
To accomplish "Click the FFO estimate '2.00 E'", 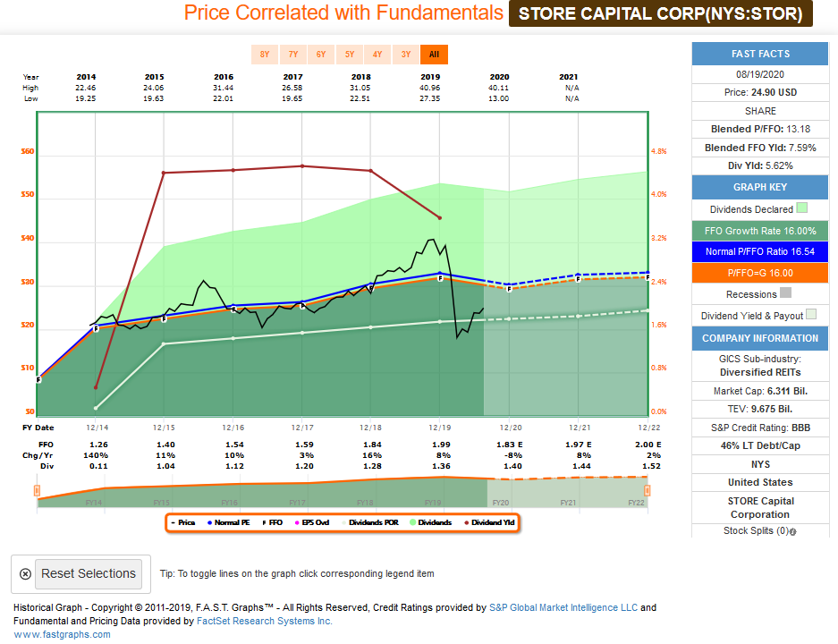I will point(648,445).
